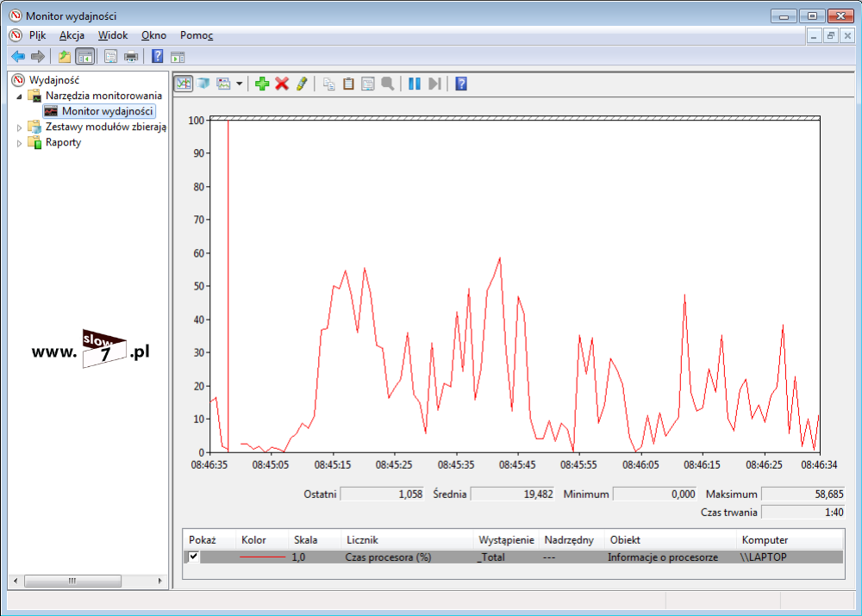Click tree pane scrollbar right arrow
The height and width of the screenshot is (616, 862).
[160, 581]
